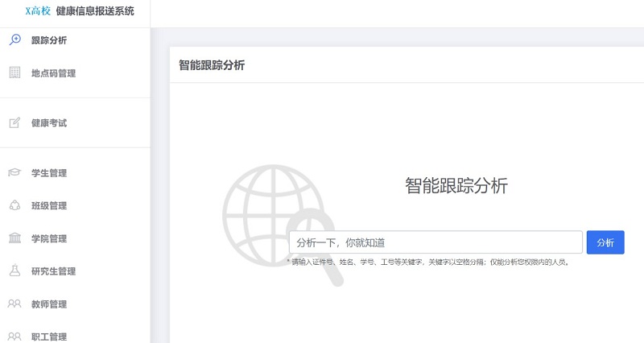
Task: Click the pencil edit icon beside 健康考试
Action: click(x=14, y=123)
